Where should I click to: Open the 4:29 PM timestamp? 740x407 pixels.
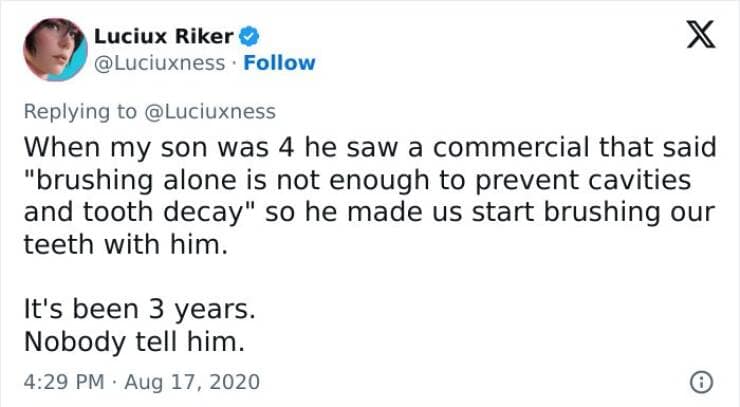(x=62, y=381)
